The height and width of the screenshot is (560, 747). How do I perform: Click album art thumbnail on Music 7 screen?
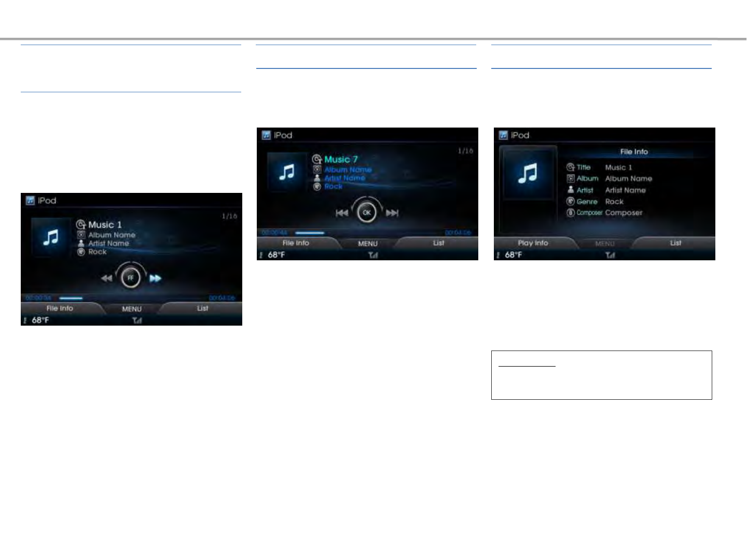pos(287,173)
